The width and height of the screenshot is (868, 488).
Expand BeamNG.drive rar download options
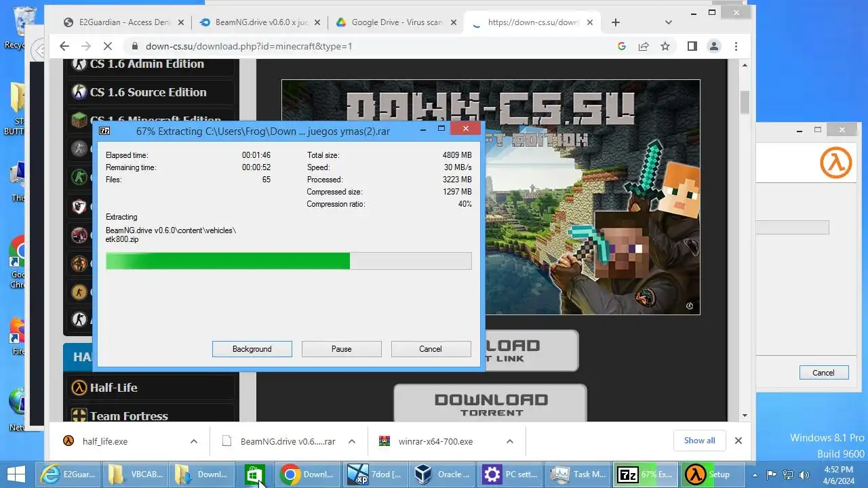coord(352,441)
